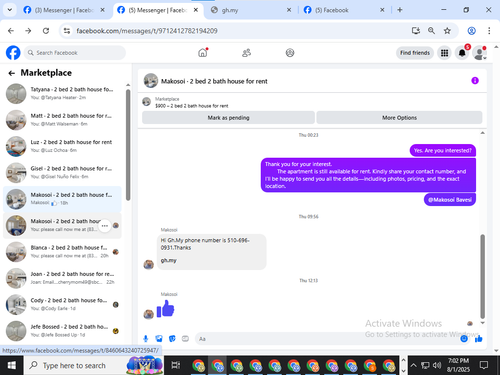Click the browser back arrow
Image resolution: width=500 pixels, height=375 pixels.
[11, 31]
